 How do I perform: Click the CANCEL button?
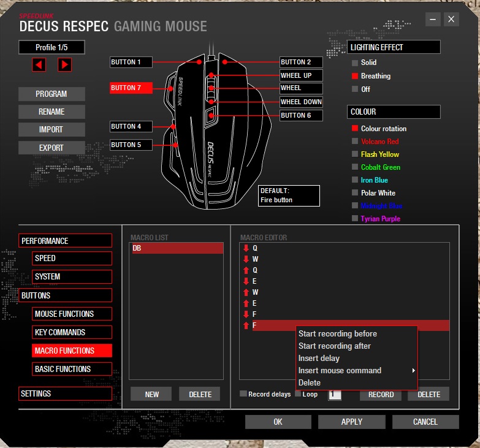click(x=425, y=422)
